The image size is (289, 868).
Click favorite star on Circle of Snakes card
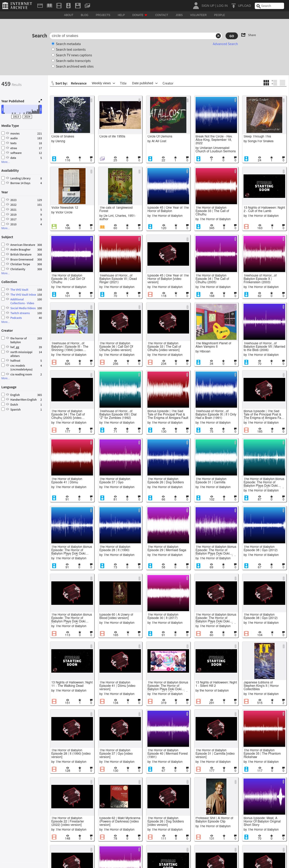click(x=80, y=157)
